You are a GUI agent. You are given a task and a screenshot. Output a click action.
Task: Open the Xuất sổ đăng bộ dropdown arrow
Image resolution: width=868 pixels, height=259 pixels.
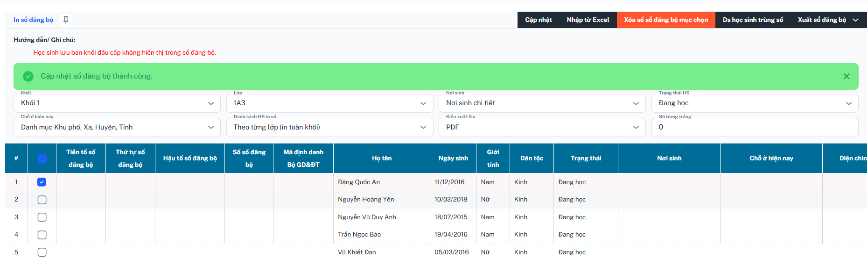855,20
